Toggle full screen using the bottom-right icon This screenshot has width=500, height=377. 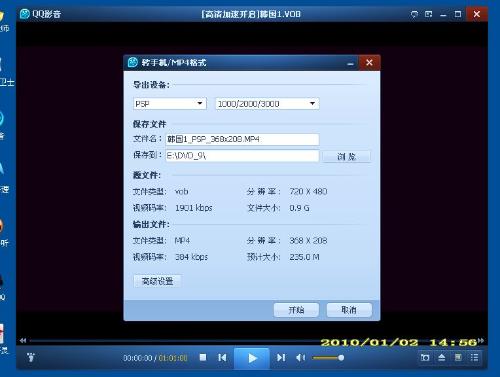(x=458, y=358)
